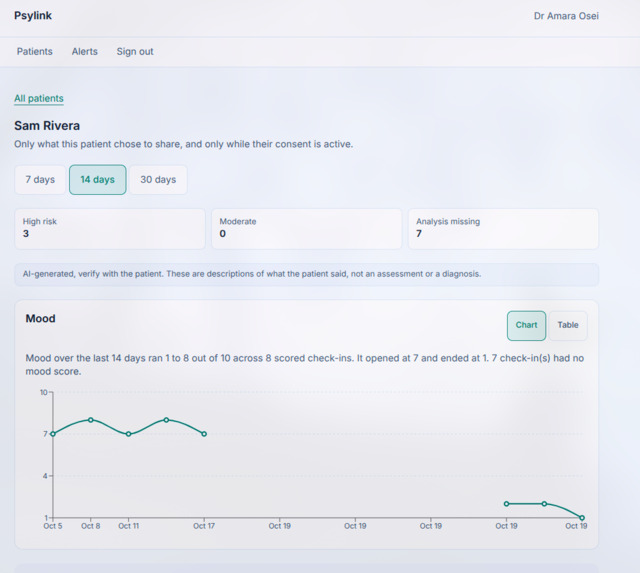The width and height of the screenshot is (640, 573).
Task: Click the Moderate summary card
Action: pos(307,229)
